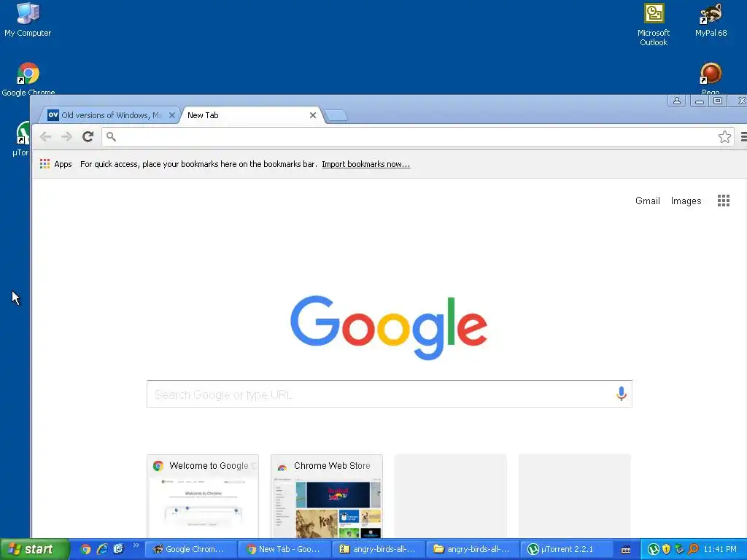Close the New Tab tab
The width and height of the screenshot is (747, 560).
(312, 115)
